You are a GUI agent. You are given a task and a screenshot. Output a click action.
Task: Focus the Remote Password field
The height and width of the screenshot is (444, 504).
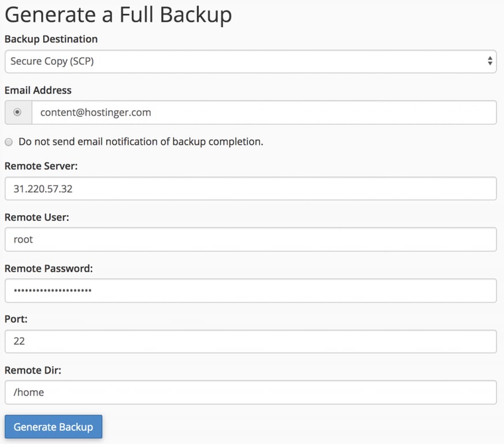249,290
